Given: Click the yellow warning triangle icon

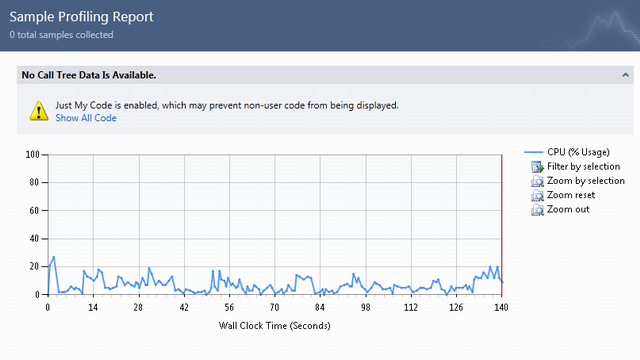Looking at the screenshot, I should (39, 111).
